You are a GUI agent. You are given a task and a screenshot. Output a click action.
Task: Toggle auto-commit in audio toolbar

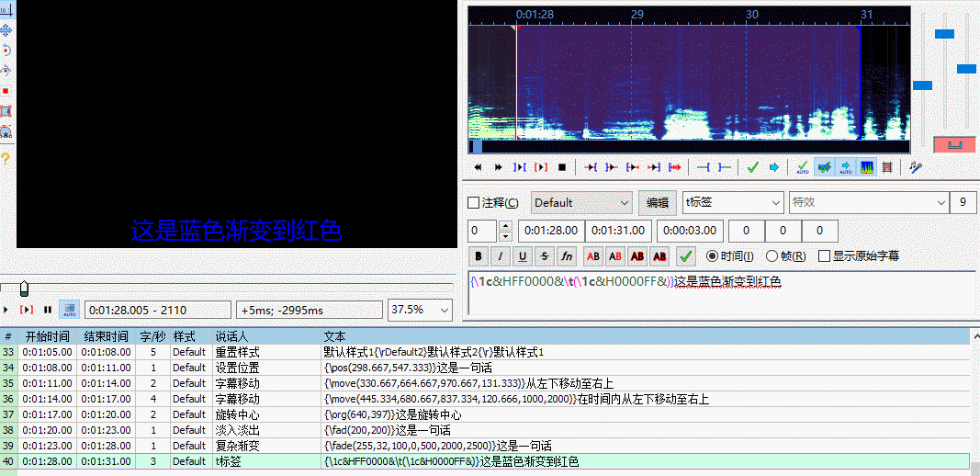[803, 167]
